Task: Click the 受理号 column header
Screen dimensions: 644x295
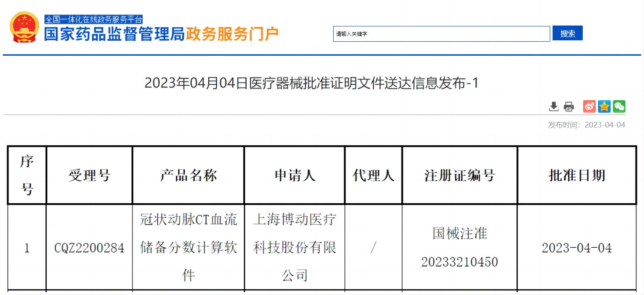Action: point(89,176)
